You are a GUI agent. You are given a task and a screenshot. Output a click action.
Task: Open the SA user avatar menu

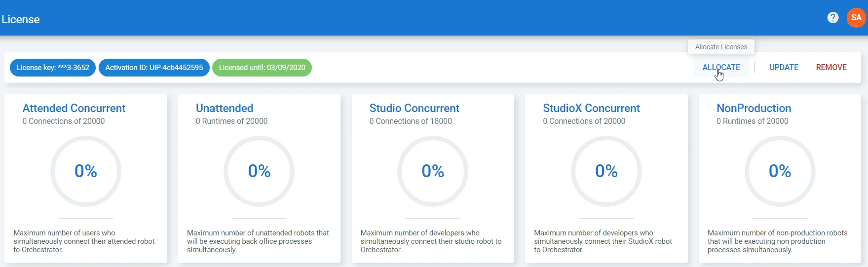[856, 18]
